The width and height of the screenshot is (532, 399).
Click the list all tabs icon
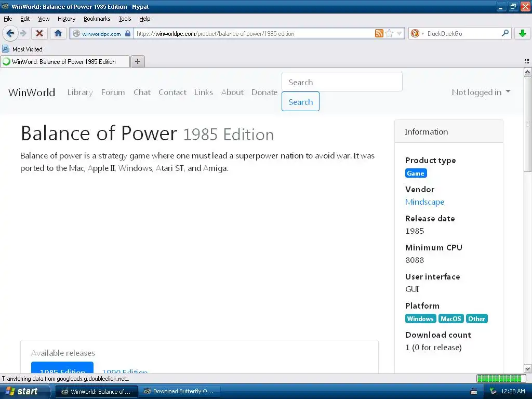527,61
